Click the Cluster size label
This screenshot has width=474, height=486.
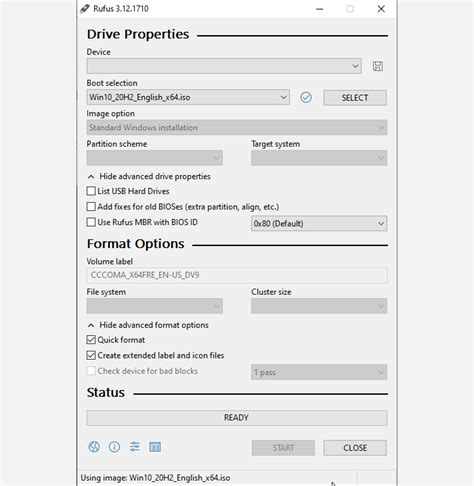(x=271, y=292)
